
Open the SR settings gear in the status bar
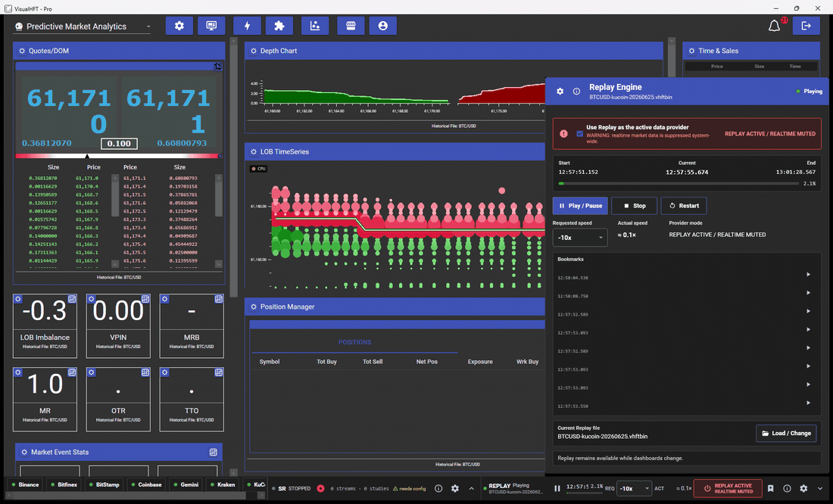[455, 489]
